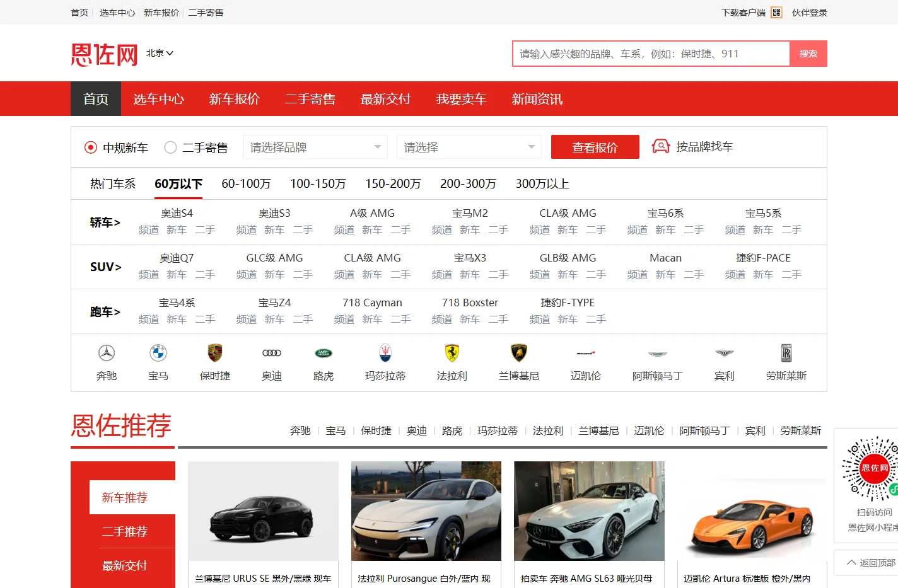Select the 中规新车 radio button
Screen dimensions: 898x588
[91, 147]
